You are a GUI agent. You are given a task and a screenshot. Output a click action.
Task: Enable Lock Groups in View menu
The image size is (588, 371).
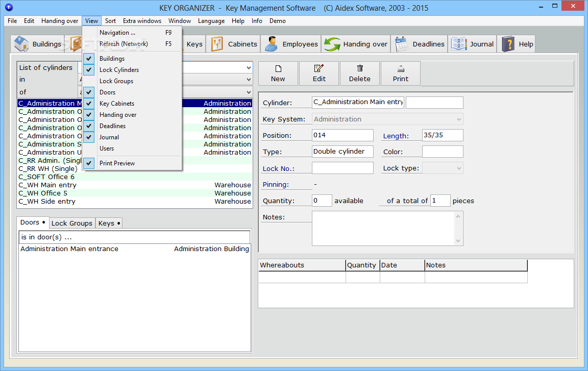132,81
